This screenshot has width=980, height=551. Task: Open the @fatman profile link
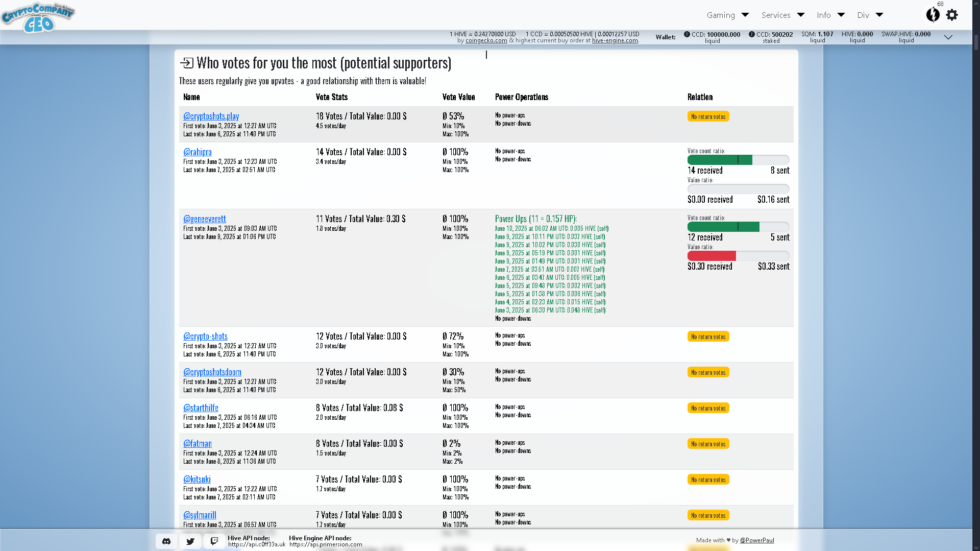click(198, 444)
